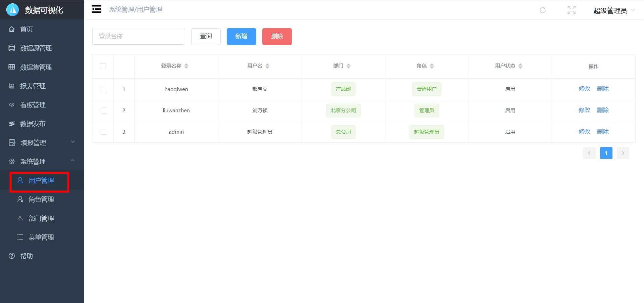The image size is (644, 303).
Task: Open 数据源管理 menu item
Action: click(42, 48)
